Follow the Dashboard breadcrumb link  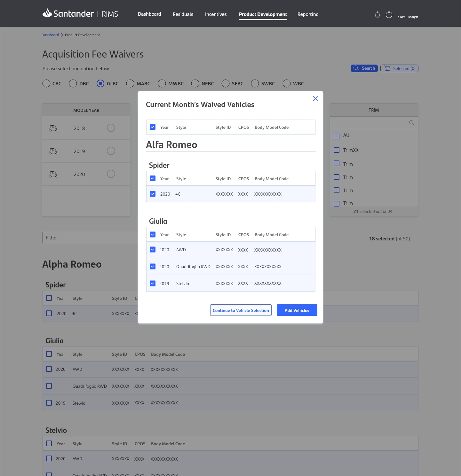(50, 35)
